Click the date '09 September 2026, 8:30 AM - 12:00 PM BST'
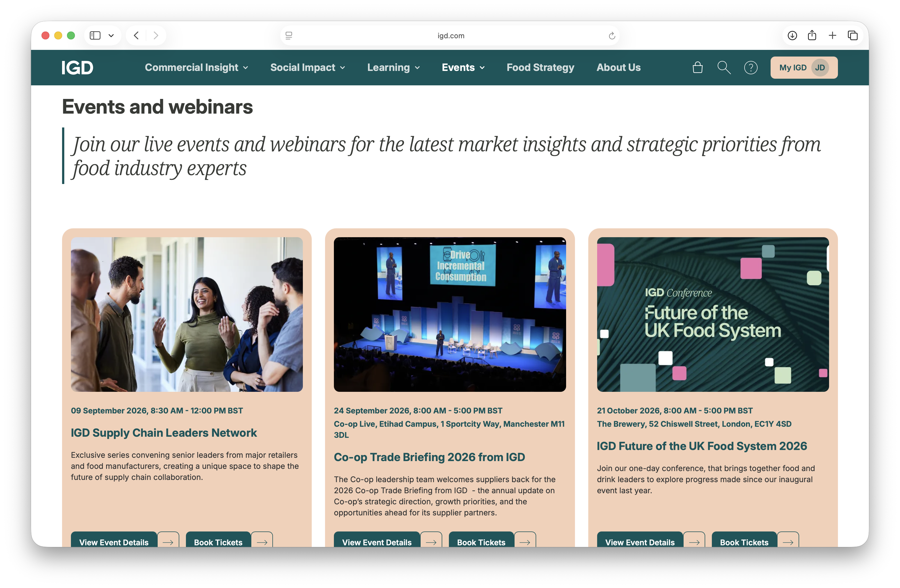Viewport: 900px width, 588px height. coord(157,411)
